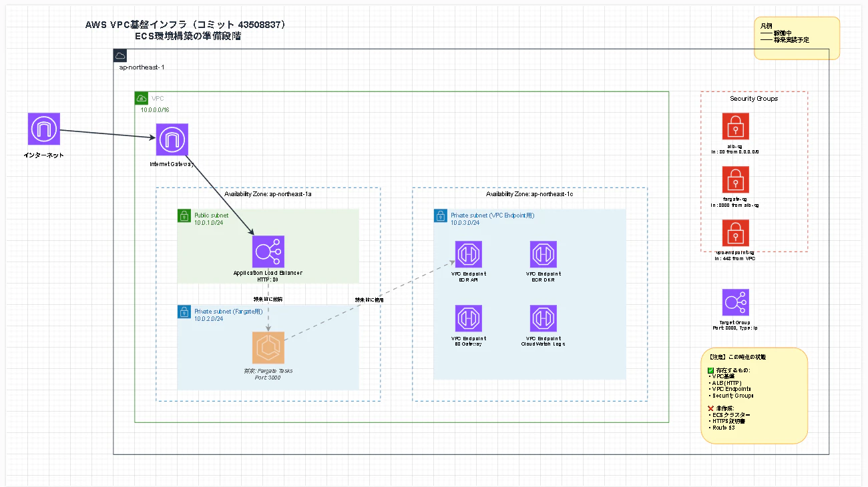Click the VPC Endpoint S3 Gateway icon
Screen dimensions: 868x487
click(468, 318)
